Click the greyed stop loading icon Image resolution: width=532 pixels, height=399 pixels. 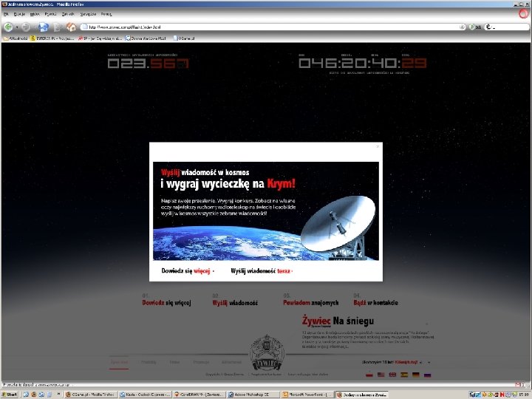(58, 27)
